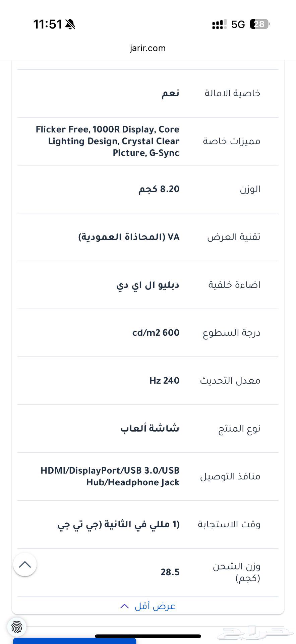Tap the تقنية العرض display technology label

[x=234, y=237]
